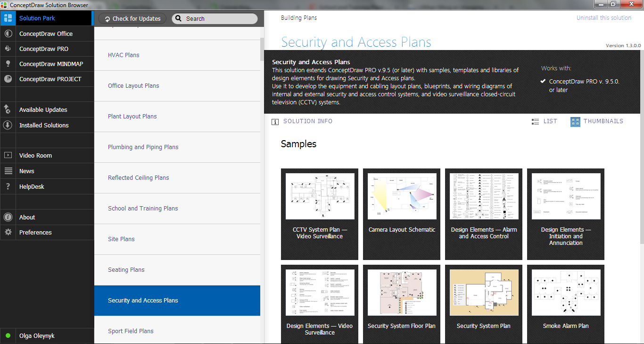Screen dimensions: 644x344
Task: Click user name Olga Oleynyk
Action: pos(37,336)
